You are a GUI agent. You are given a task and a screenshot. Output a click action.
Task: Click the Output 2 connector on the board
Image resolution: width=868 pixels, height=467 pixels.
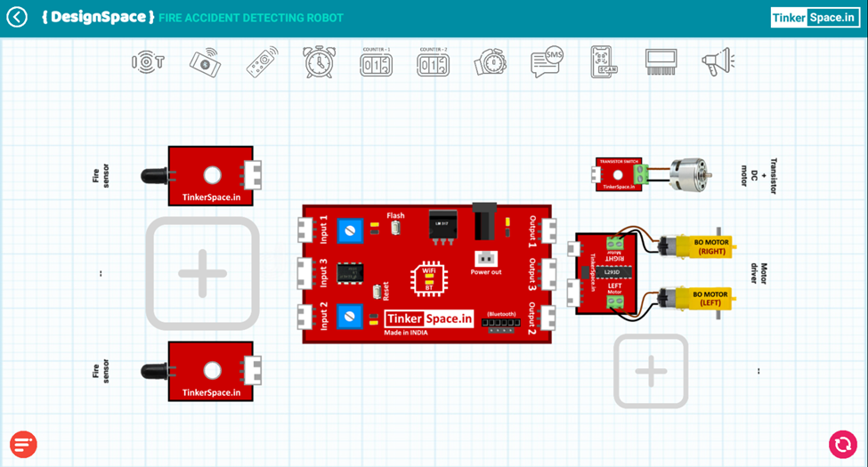point(548,318)
